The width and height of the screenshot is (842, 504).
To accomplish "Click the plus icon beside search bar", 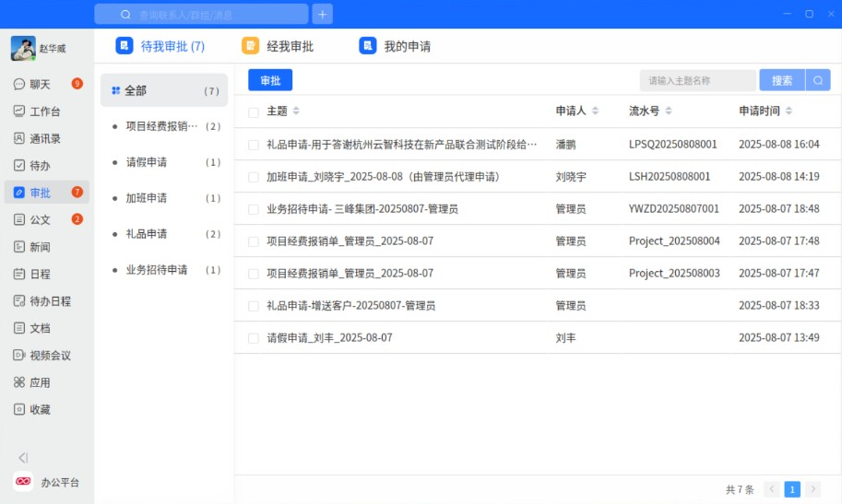I will pyautogui.click(x=322, y=14).
